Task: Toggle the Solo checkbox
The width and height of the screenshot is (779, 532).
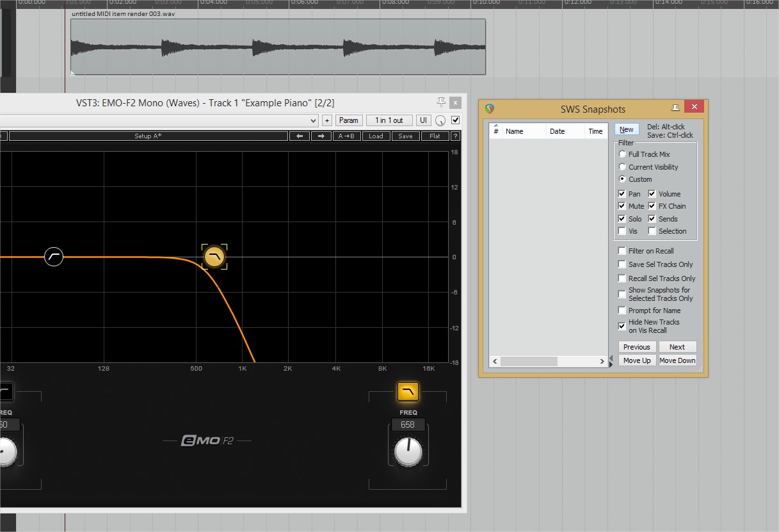Action: tap(629, 219)
